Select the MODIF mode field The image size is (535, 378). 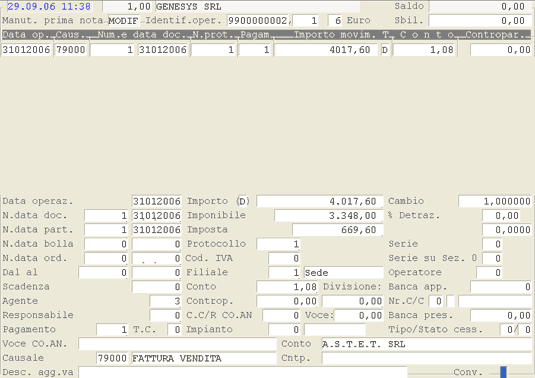pyautogui.click(x=124, y=20)
